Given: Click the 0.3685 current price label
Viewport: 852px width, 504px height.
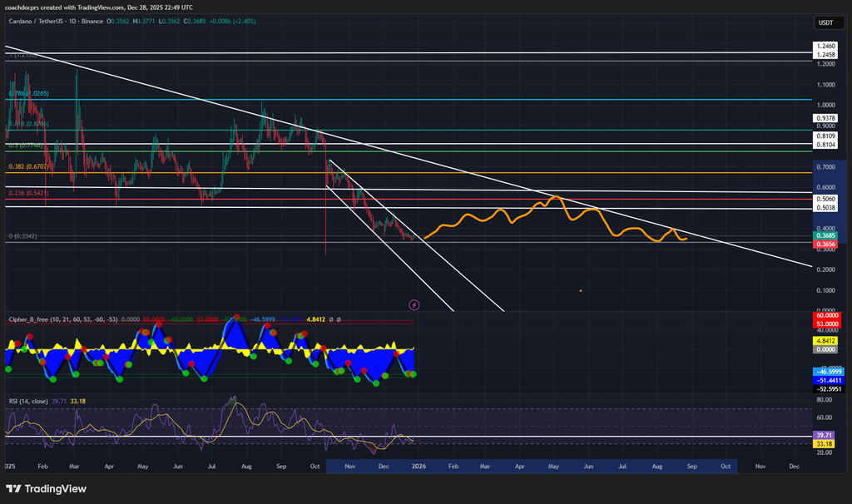Looking at the screenshot, I should [x=825, y=236].
